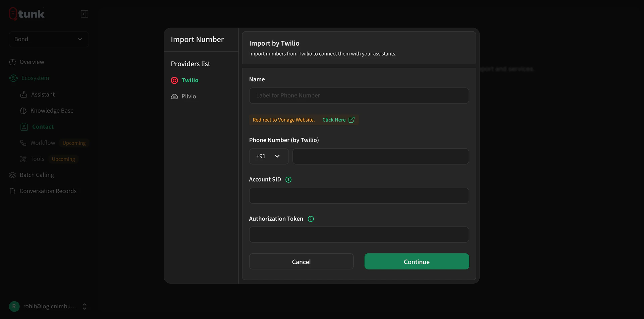Click the Overview sidebar icon

coord(12,62)
